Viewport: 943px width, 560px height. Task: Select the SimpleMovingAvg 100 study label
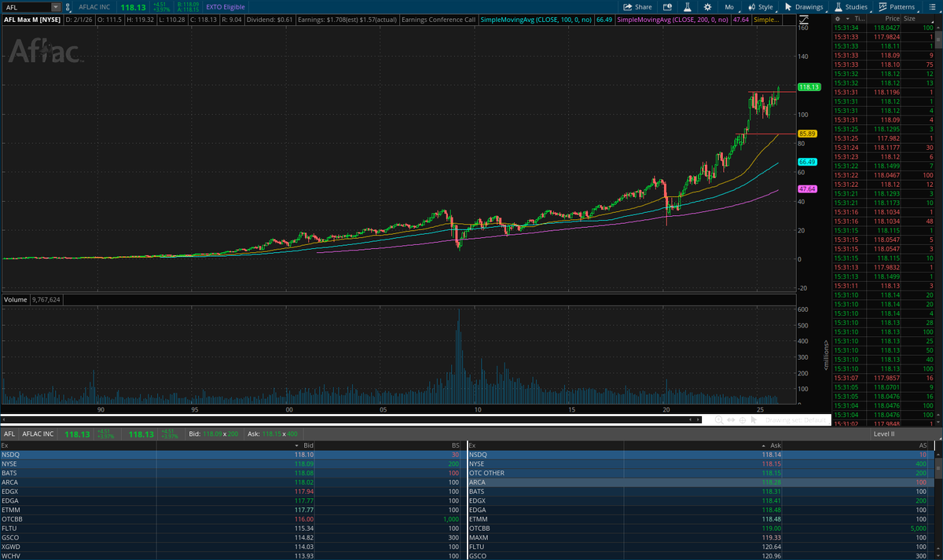(536, 18)
